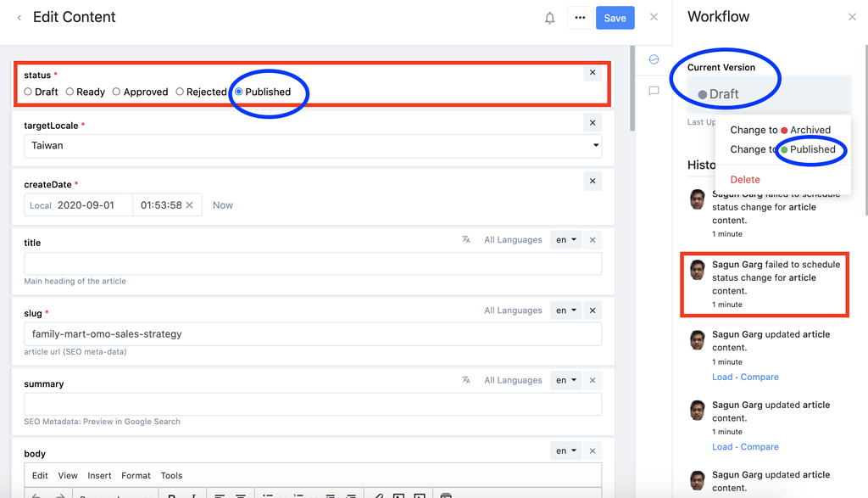Viewport: 868px width, 498px height.
Task: Click the Compare link in the history entry
Action: pos(759,377)
